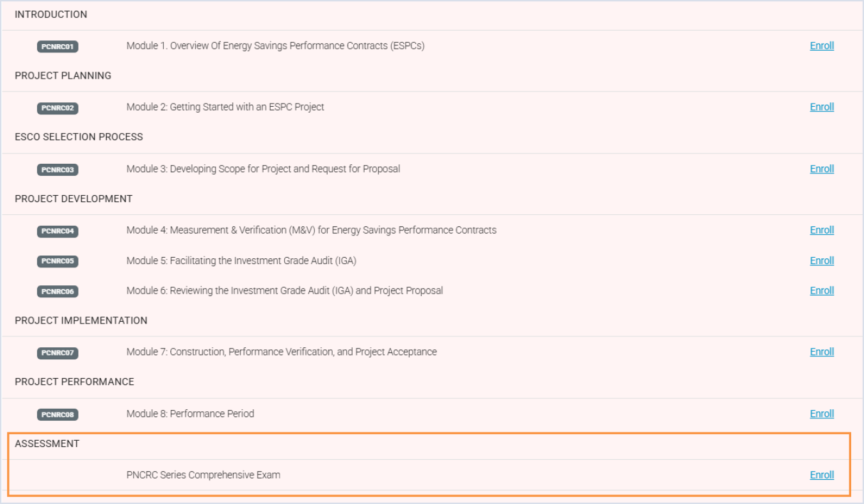This screenshot has width=864, height=504.
Task: Click the PROJECT IMPLEMENTATION section heading
Action: 81,320
